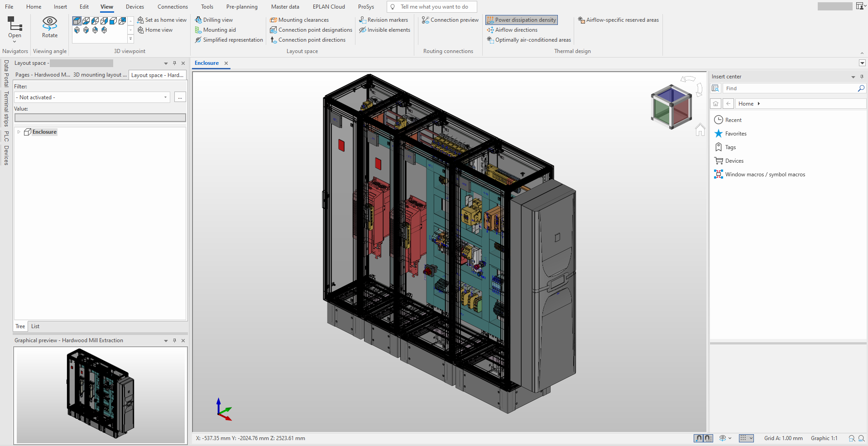This screenshot has height=446, width=868.
Task: Expand the Enclosure tree node
Action: [x=19, y=131]
